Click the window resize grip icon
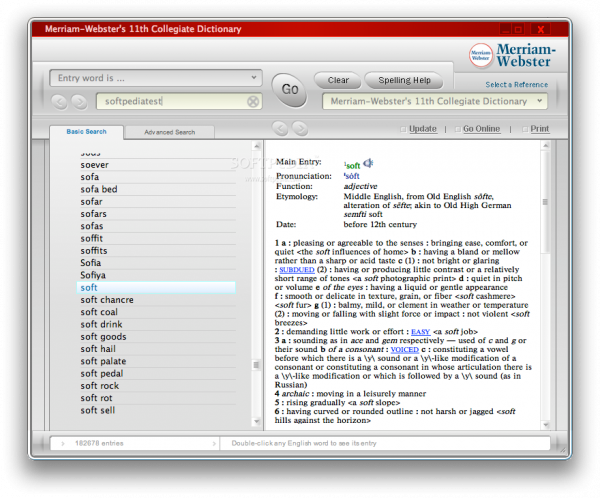 [562, 450]
